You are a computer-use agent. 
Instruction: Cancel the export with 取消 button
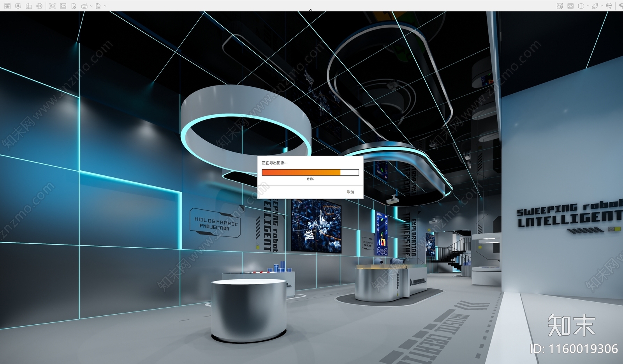point(350,192)
